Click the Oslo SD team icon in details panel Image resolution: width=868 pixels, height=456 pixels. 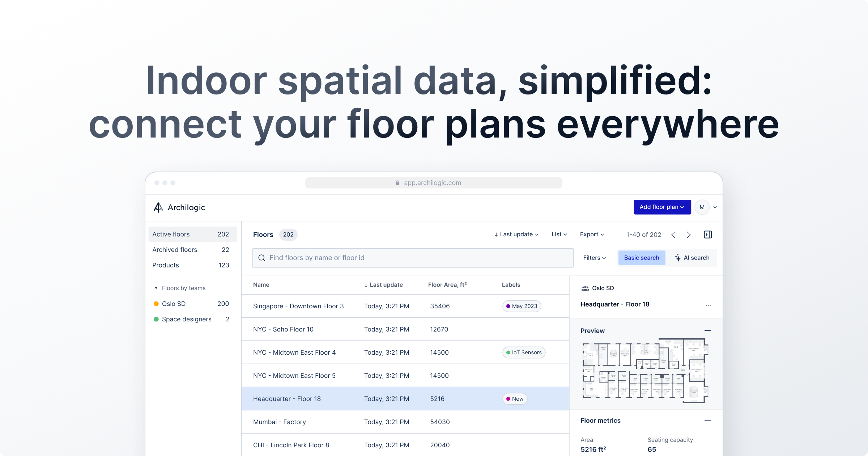[585, 288]
